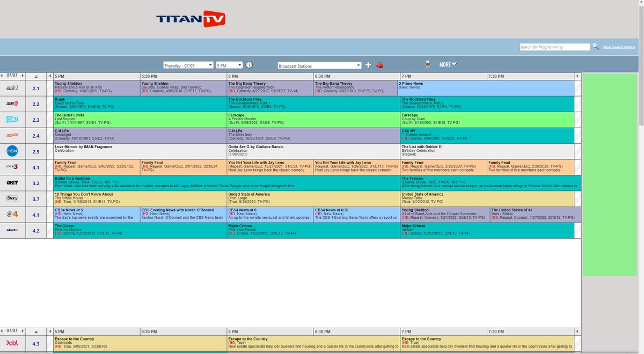Click the later time arrow after 7:30 PM in top header
This screenshot has height=354, width=644.
577,76
